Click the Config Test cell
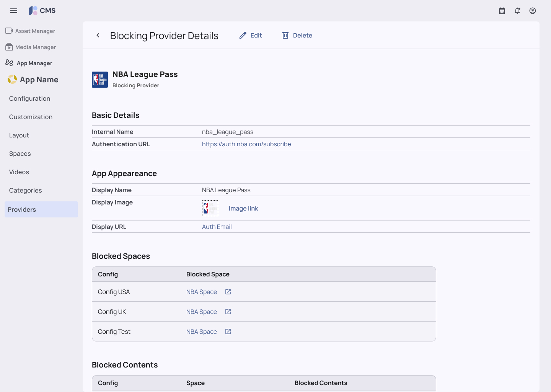This screenshot has height=392, width=551. click(114, 332)
